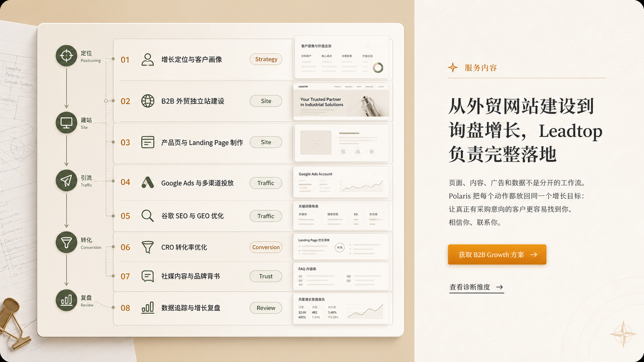Click the 从外贸网站建设到询盘增长 headline

[525, 130]
